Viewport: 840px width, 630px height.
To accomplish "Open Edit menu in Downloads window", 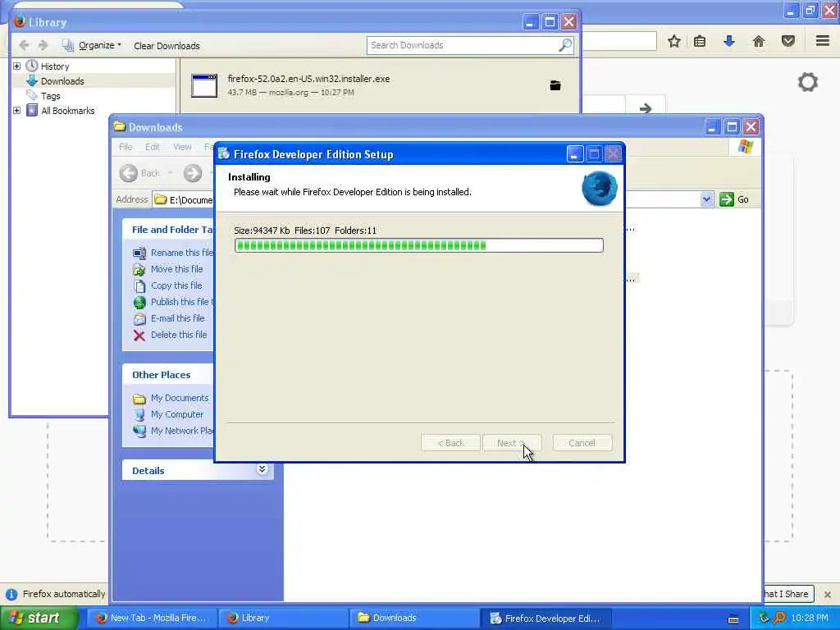I will coord(152,147).
